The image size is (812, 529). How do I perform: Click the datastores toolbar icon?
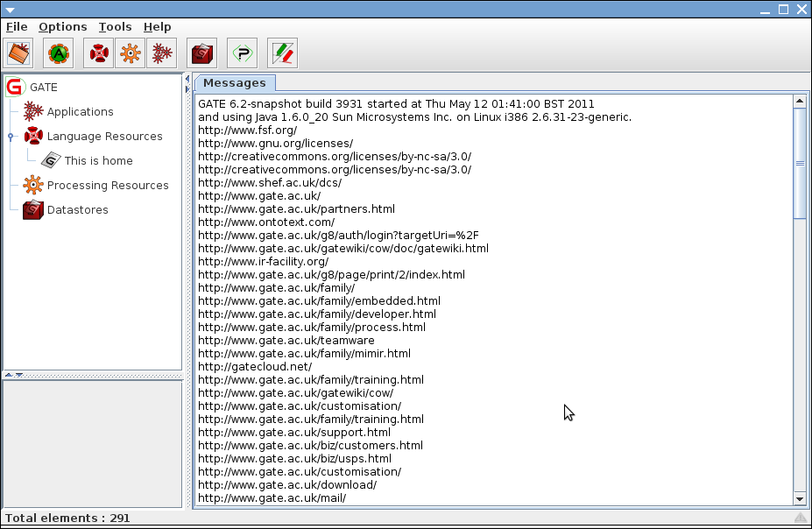pyautogui.click(x=202, y=53)
